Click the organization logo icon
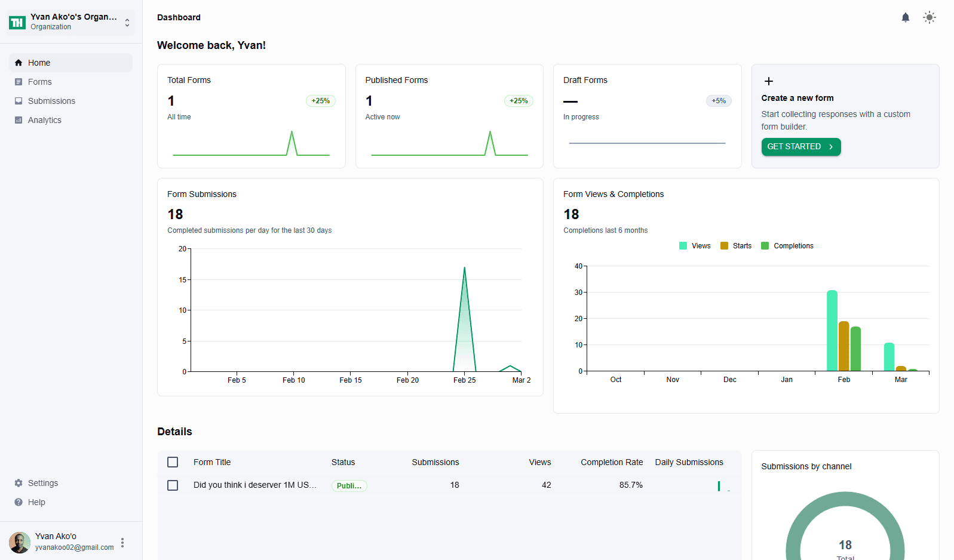 click(x=17, y=22)
